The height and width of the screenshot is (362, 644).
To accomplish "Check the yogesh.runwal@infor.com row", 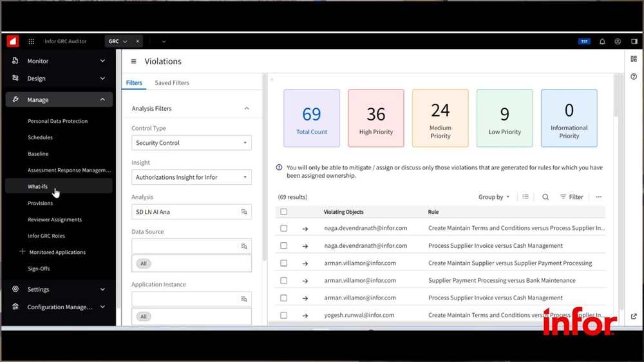I will 284,315.
